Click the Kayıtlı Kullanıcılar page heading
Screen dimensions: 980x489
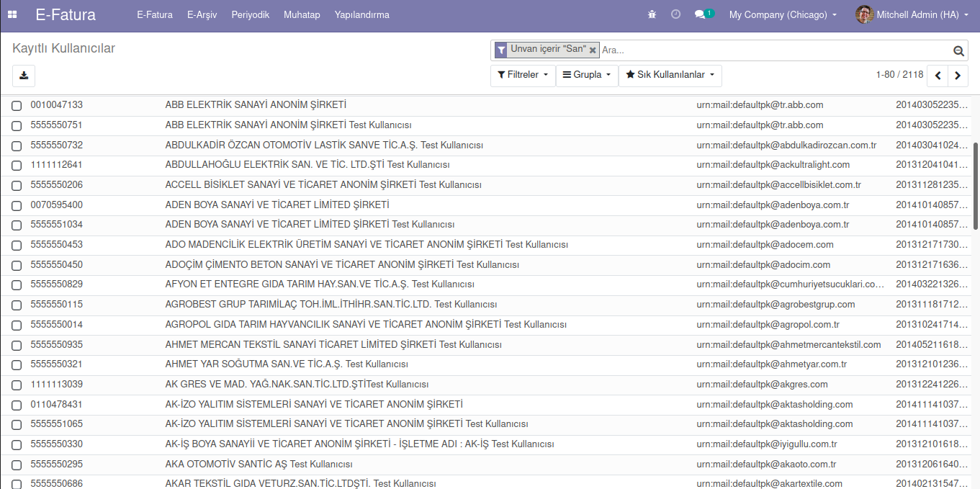coord(63,49)
